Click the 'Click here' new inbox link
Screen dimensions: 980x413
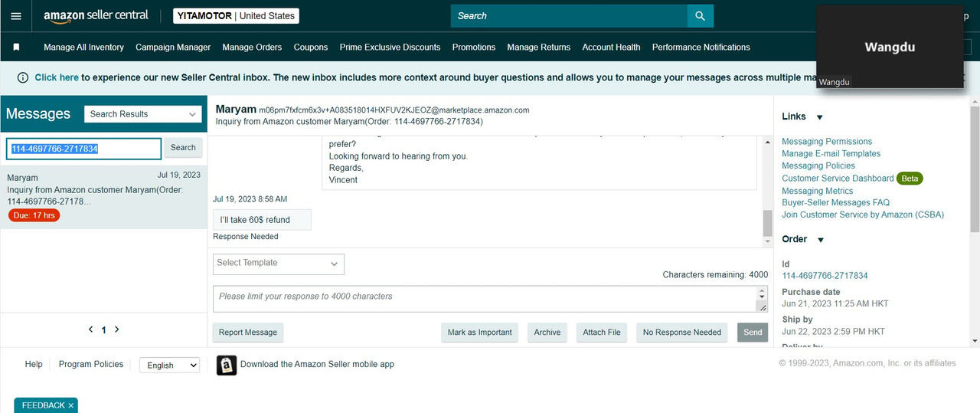(57, 77)
